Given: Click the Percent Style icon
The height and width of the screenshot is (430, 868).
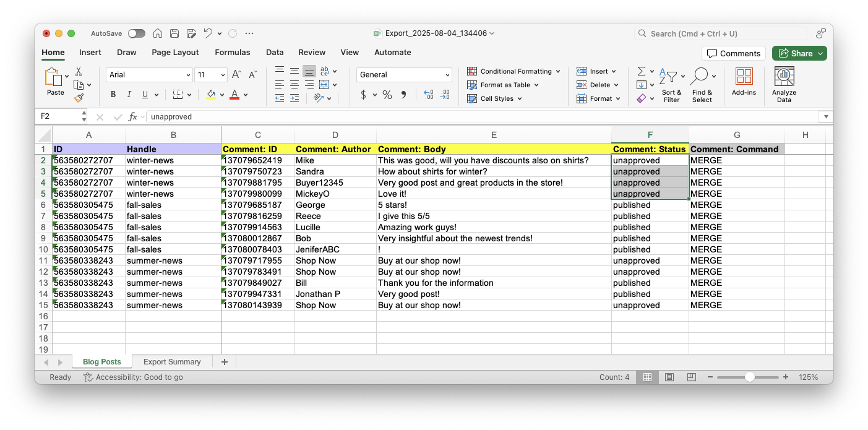Looking at the screenshot, I should (387, 95).
